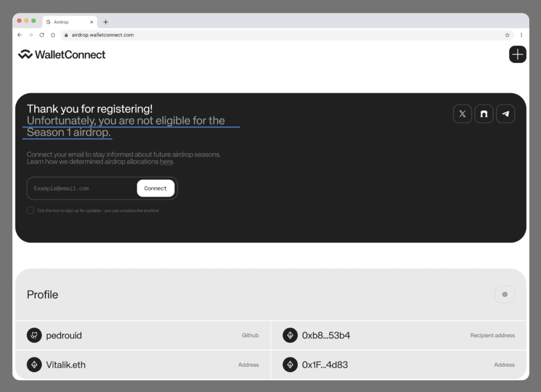The height and width of the screenshot is (392, 541).
Task: Reload the page
Action: [42, 35]
